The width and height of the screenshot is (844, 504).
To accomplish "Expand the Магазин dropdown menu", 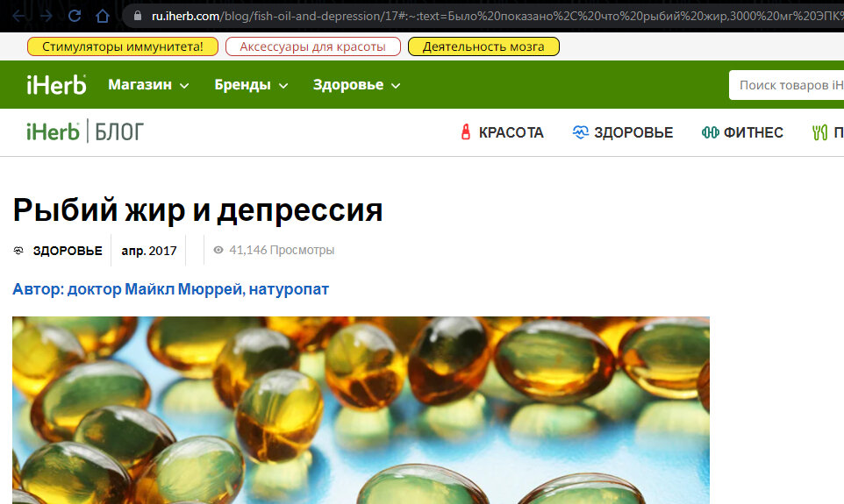I will tap(148, 85).
